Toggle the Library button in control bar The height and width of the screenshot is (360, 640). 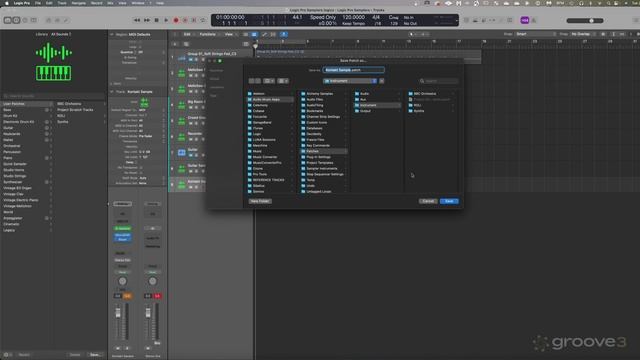coord(7,20)
